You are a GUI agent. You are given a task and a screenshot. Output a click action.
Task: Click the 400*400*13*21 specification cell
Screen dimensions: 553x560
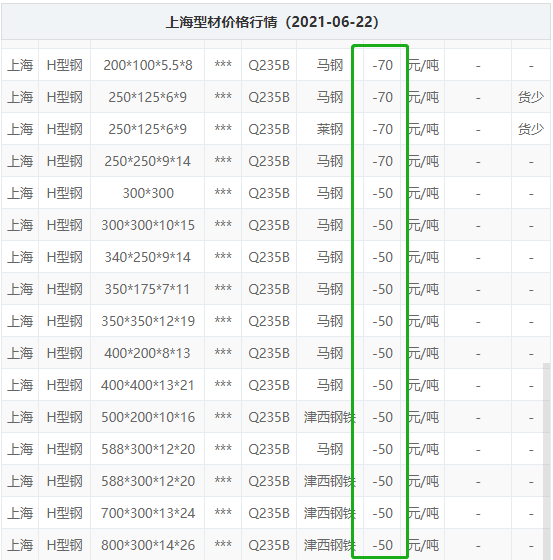(x=148, y=385)
